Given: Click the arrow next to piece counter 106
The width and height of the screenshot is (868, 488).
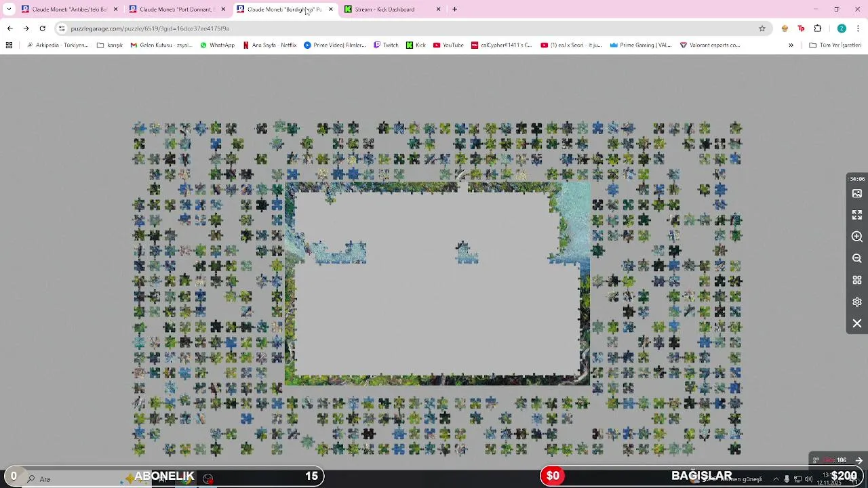Looking at the screenshot, I should (859, 460).
